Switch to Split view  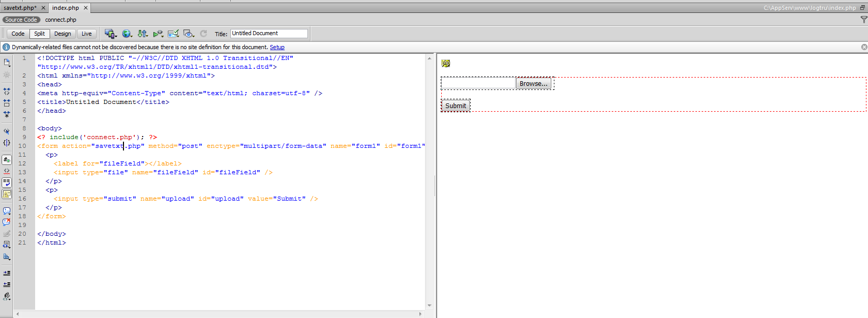click(39, 34)
